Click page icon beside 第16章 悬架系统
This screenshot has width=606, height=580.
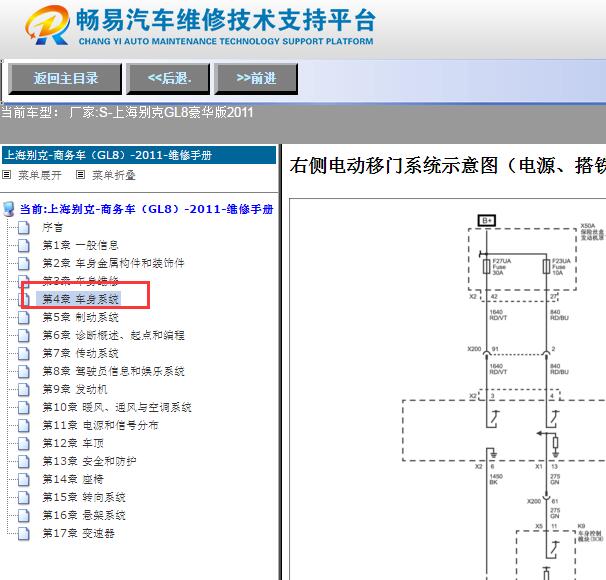24,515
